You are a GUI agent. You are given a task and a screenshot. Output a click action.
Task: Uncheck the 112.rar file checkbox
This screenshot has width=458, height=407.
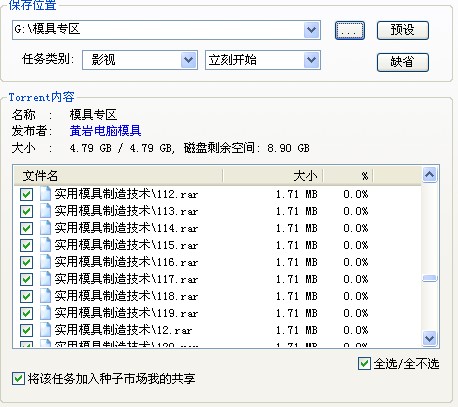point(26,194)
